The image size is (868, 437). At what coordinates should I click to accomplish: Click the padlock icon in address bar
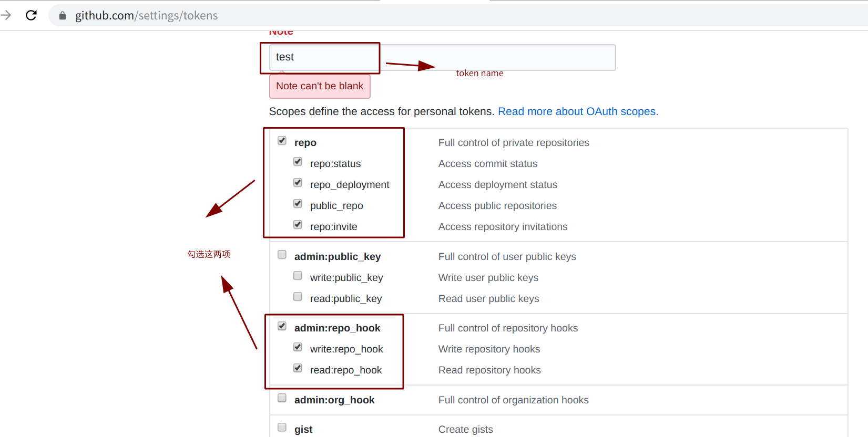[x=63, y=16]
